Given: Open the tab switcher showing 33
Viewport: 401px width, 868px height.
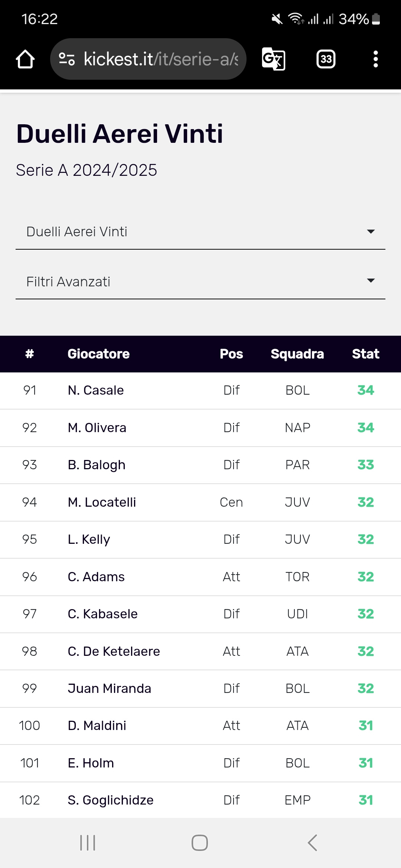Looking at the screenshot, I should click(326, 59).
